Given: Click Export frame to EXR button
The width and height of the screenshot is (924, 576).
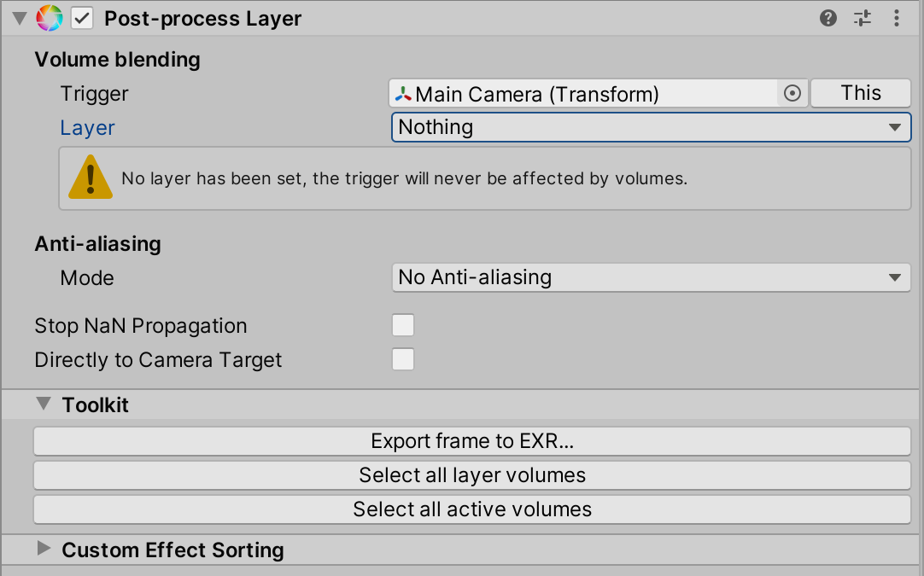Looking at the screenshot, I should point(472,441).
